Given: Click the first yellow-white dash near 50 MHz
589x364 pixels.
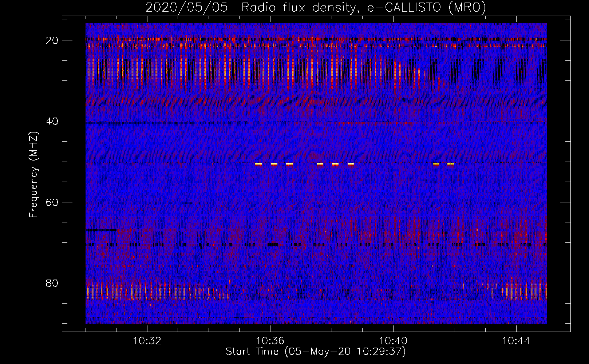Looking at the screenshot, I should [258, 164].
